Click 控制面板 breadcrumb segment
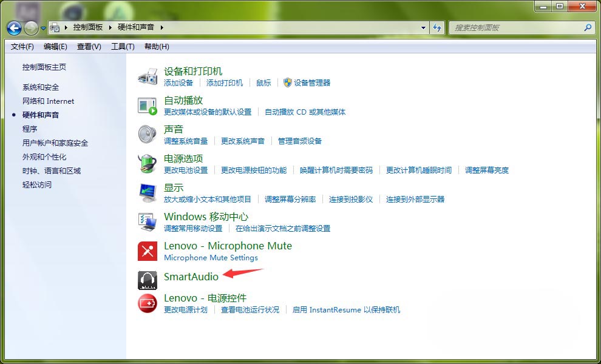This screenshot has height=364, width=601. click(88, 27)
